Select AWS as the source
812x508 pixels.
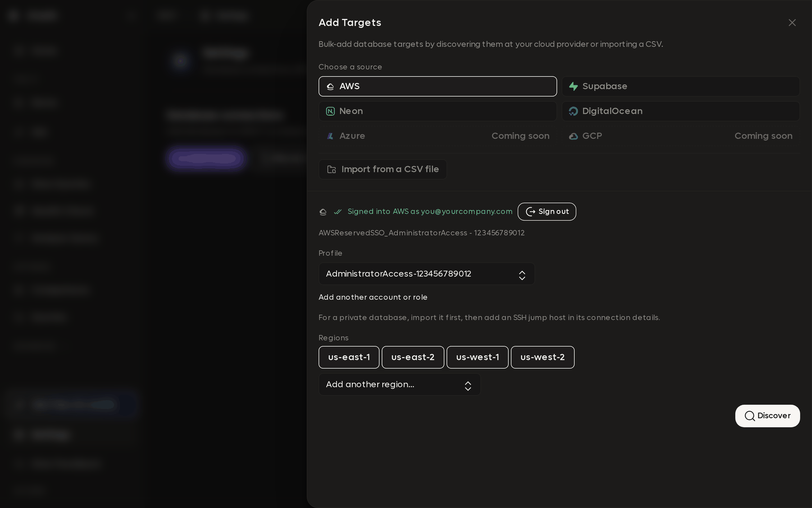click(x=438, y=86)
